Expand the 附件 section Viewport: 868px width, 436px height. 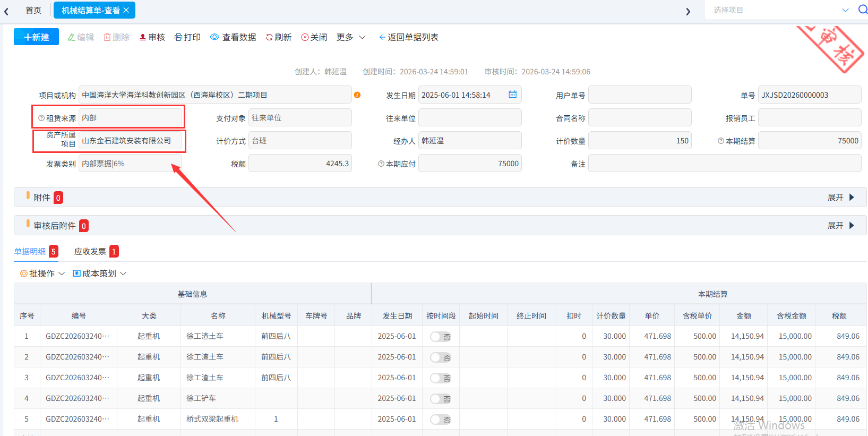click(x=841, y=197)
